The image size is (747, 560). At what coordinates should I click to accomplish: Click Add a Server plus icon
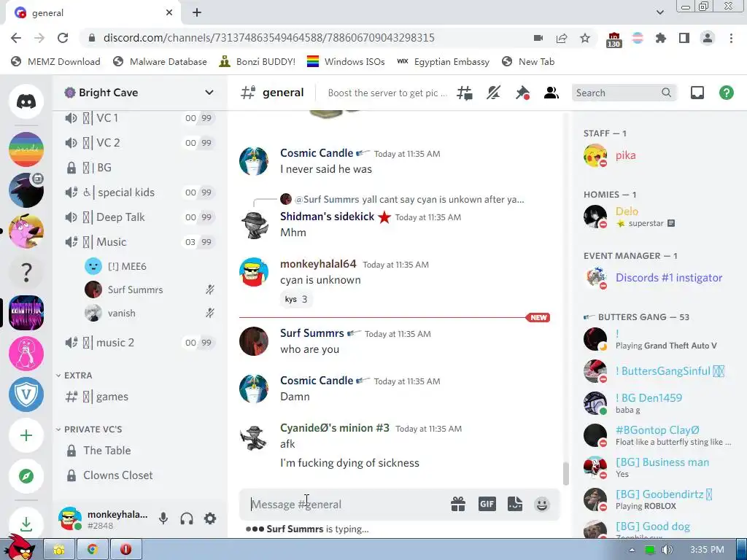[26, 435]
